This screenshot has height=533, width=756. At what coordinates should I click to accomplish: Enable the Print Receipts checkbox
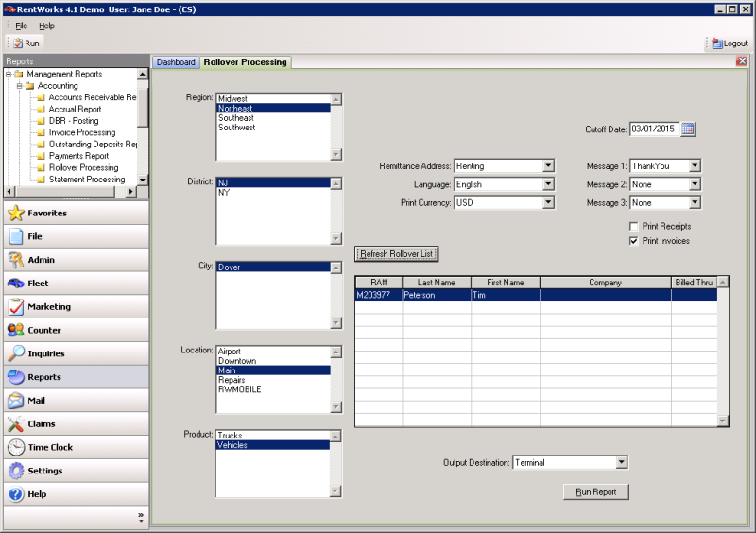[x=634, y=226]
